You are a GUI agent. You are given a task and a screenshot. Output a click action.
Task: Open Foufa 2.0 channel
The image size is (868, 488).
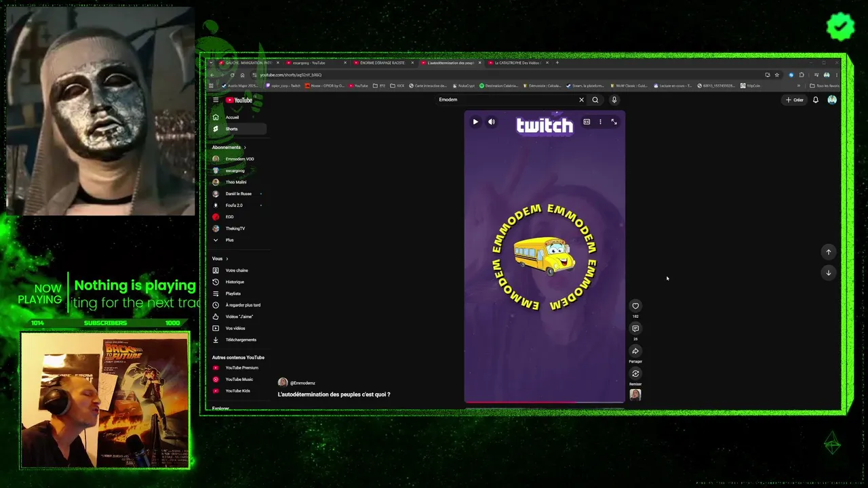[x=239, y=205]
